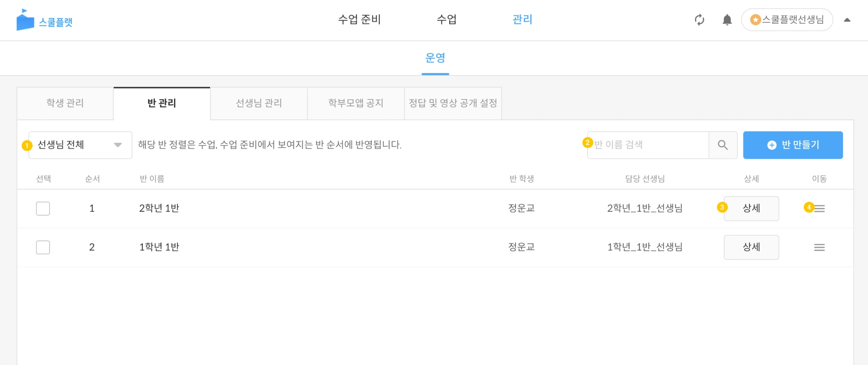View 상세 for 1학년 1반
The image size is (868, 365).
click(751, 247)
